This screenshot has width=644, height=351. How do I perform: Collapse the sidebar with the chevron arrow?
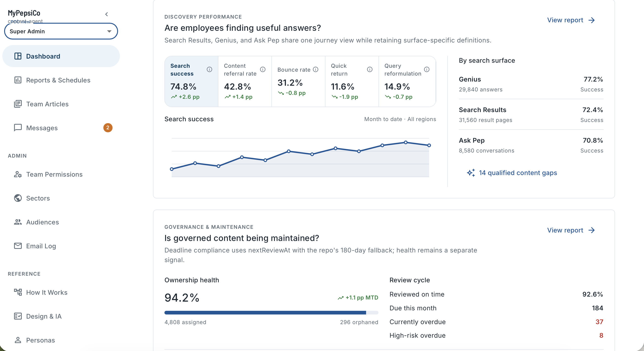(107, 14)
